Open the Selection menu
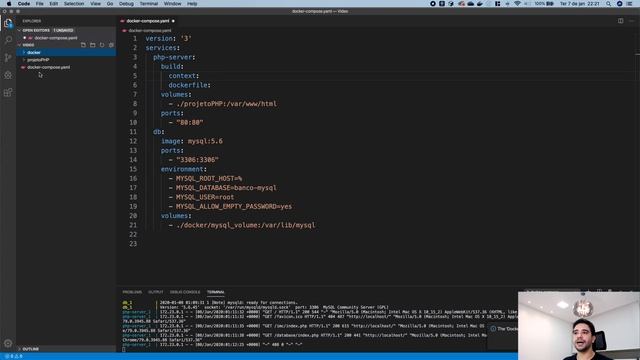This screenshot has width=640, height=360. pyautogui.click(x=74, y=4)
